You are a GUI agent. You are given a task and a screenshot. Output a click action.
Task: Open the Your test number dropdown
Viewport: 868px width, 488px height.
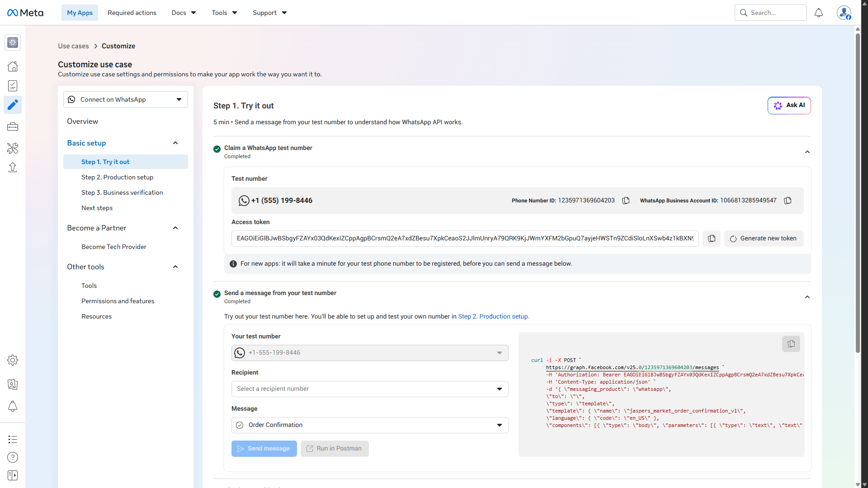[370, 353]
